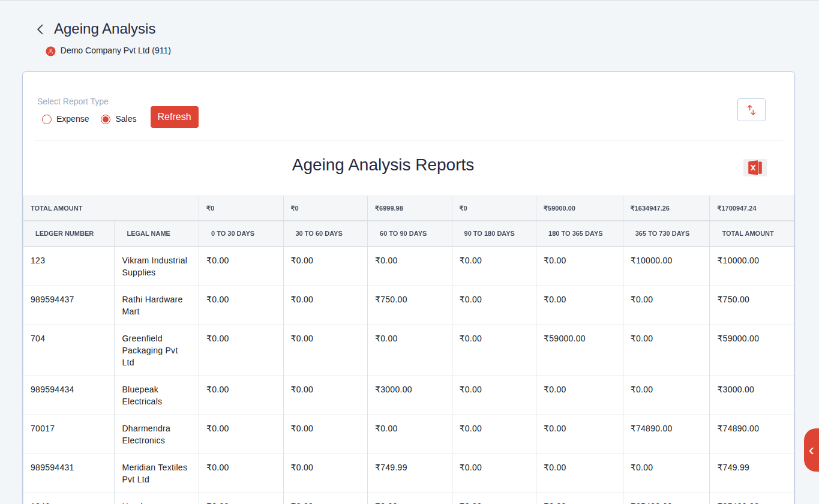
Task: Click the Total Amount summary row label
Action: tap(56, 208)
